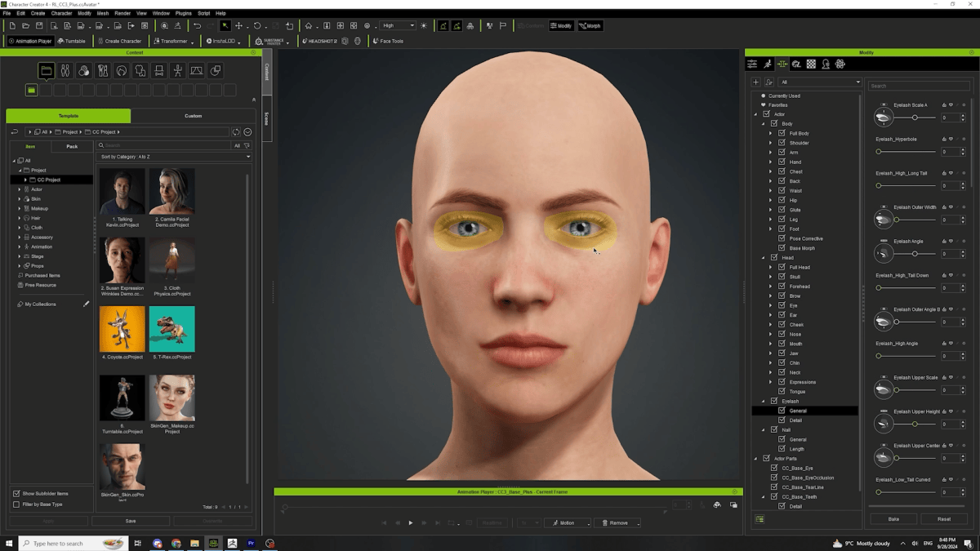Open the Face Tools plugin
980x551 pixels.
pyautogui.click(x=388, y=41)
